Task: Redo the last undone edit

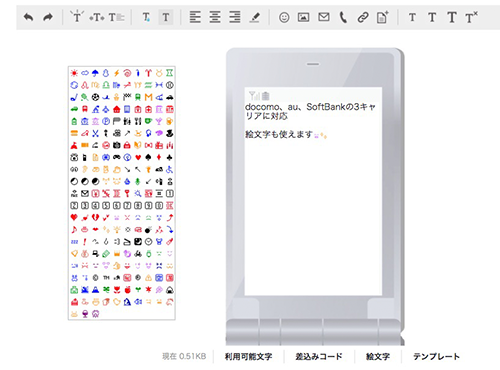Action: click(x=48, y=17)
